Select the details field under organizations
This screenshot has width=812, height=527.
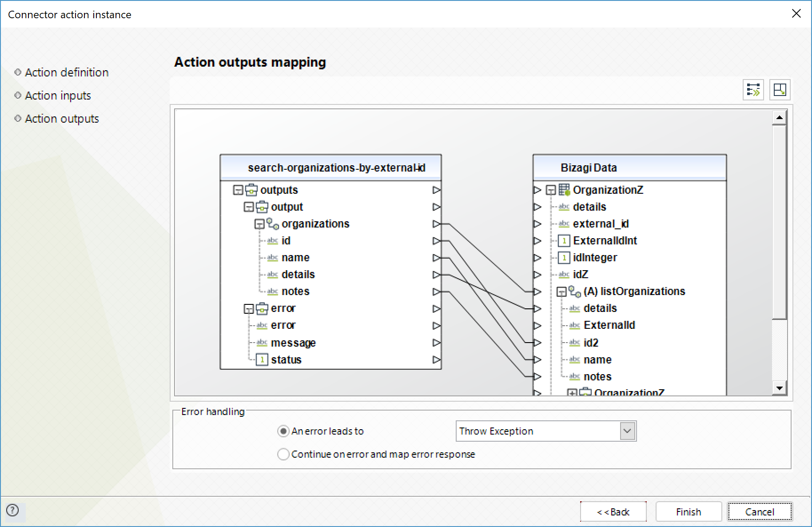(298, 275)
